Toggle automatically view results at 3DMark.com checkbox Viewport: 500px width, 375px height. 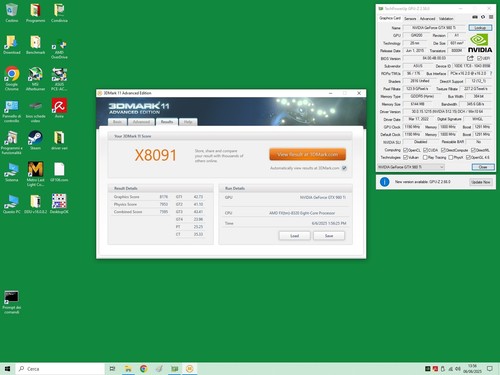click(344, 168)
